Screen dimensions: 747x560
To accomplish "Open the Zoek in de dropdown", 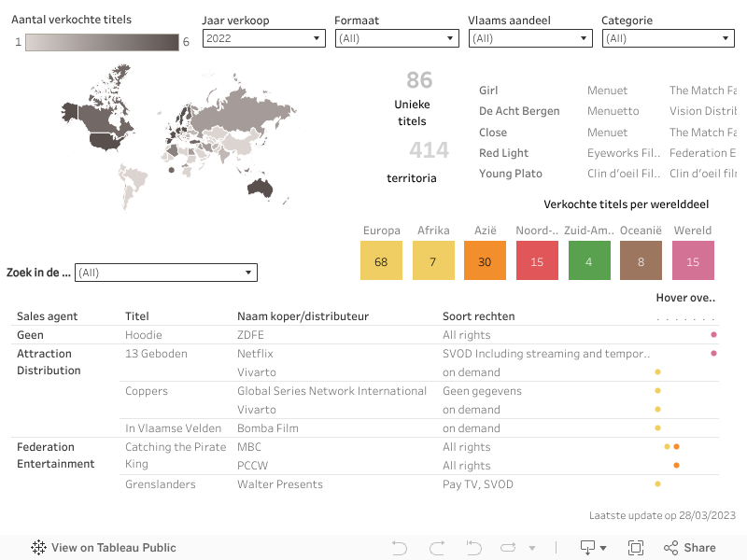I will click(x=165, y=273).
